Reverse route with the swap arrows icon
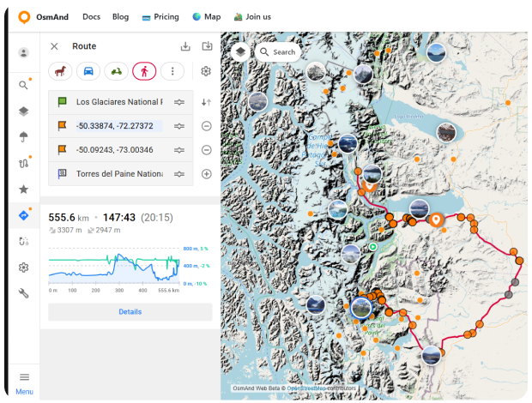Viewport: 532px width, 403px height. 206,102
